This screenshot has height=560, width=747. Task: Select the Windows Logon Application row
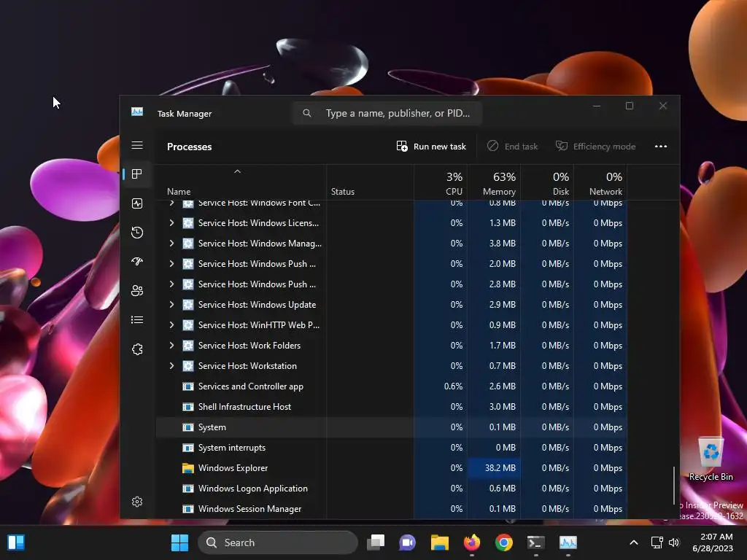[x=391, y=489]
